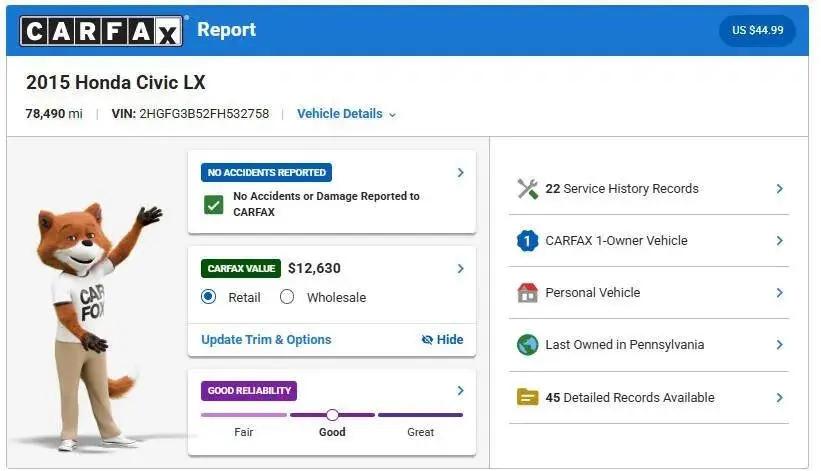Click No Accidents or Damage Reported text
Screen dimensions: 821x471
click(x=326, y=204)
